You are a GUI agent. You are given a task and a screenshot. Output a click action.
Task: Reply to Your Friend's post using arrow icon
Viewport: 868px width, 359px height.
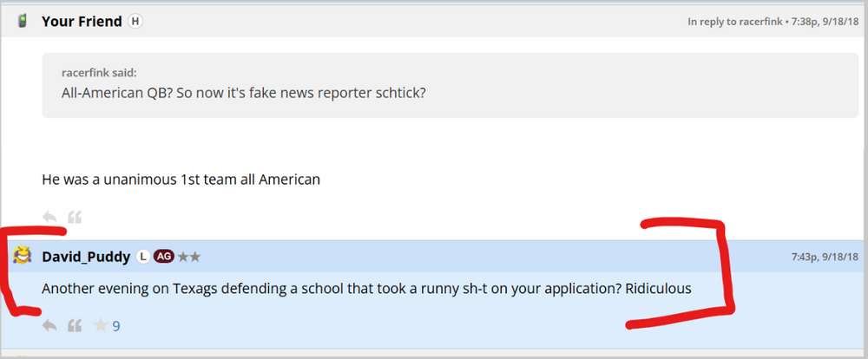[x=50, y=217]
